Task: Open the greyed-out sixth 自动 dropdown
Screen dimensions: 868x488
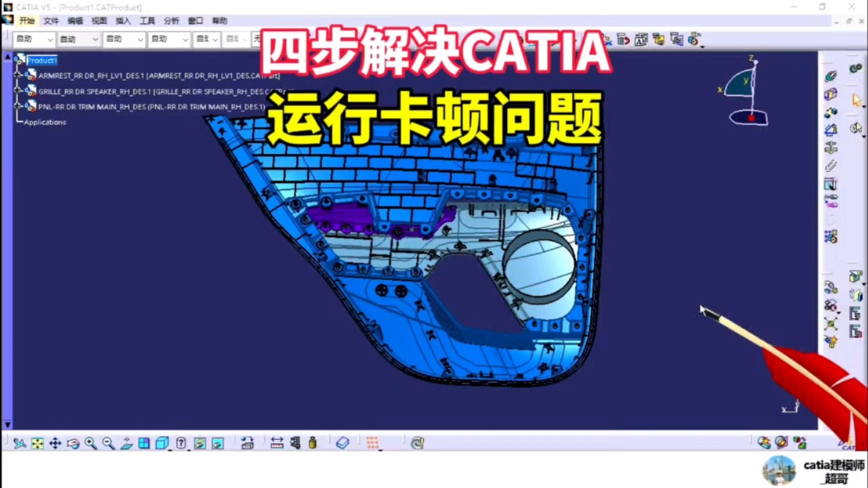Action: (236, 40)
